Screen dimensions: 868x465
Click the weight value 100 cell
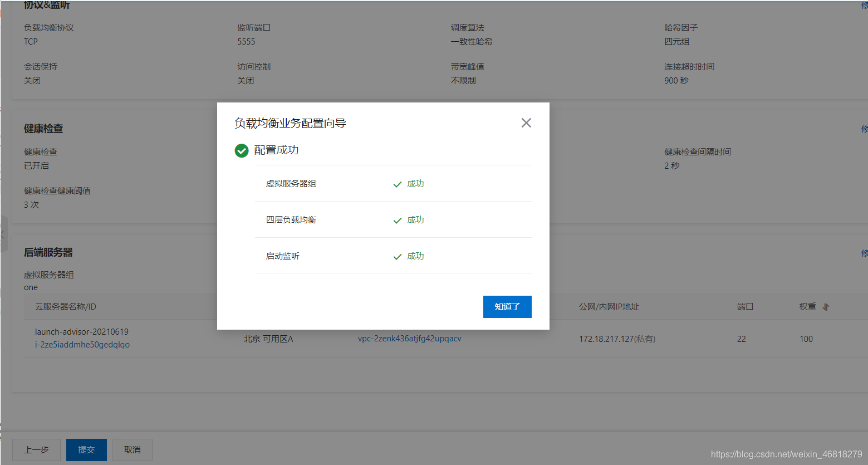pos(806,339)
